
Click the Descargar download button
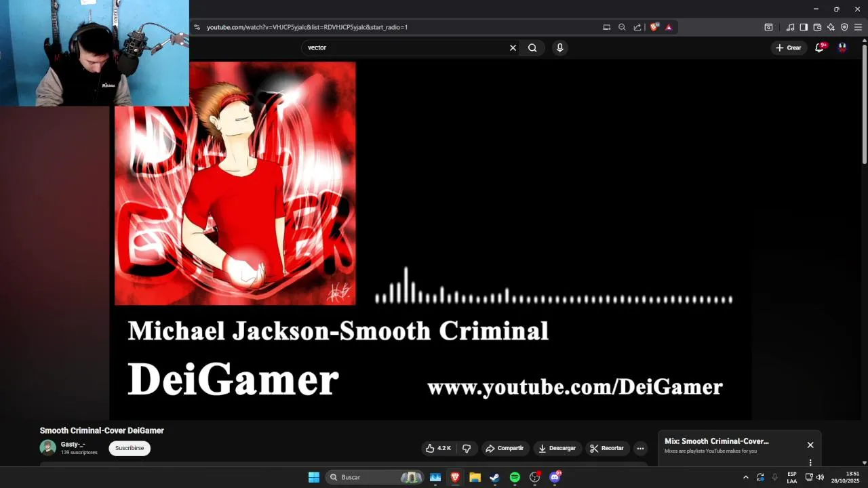click(x=557, y=448)
